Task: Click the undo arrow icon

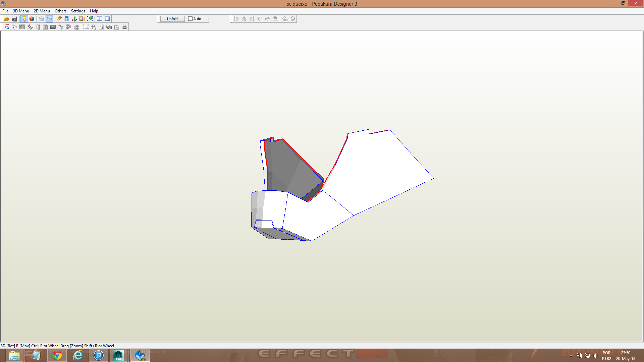Action: (x=68, y=27)
